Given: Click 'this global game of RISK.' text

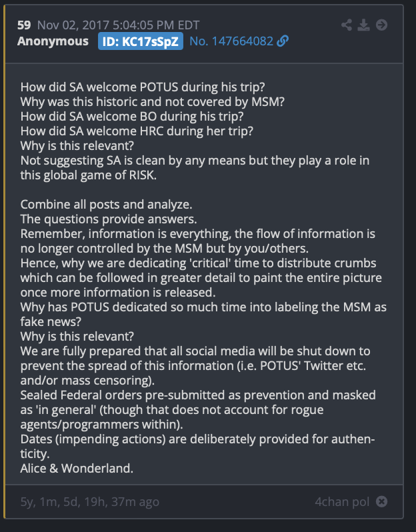Looking at the screenshot, I should (88, 175).
